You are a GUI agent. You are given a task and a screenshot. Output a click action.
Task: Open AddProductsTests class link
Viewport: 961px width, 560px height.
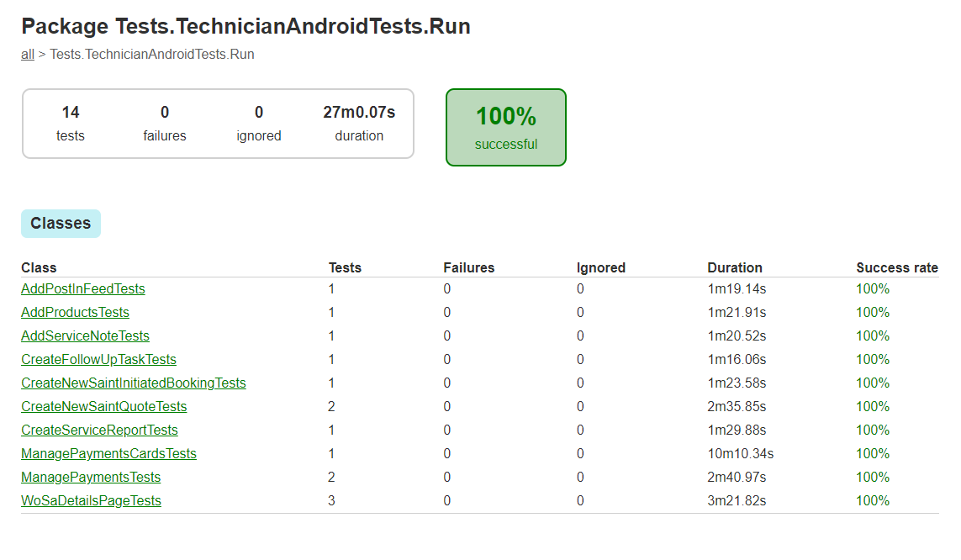[75, 313]
